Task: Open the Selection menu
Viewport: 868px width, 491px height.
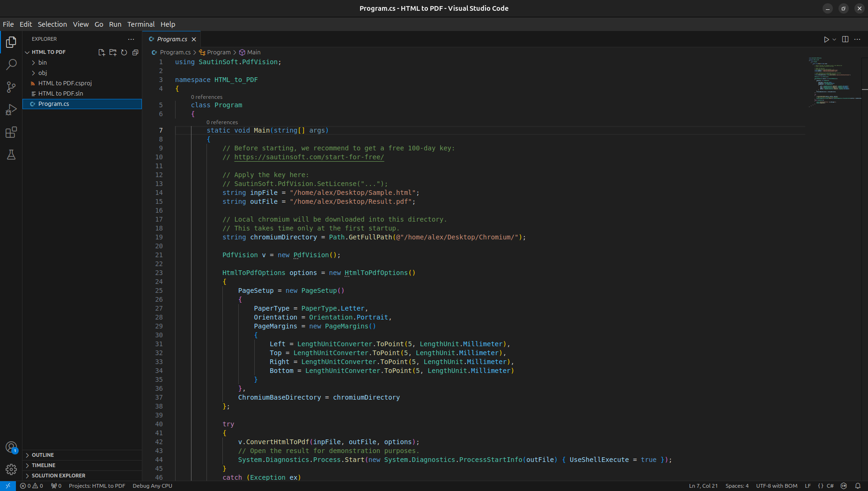Action: [52, 24]
